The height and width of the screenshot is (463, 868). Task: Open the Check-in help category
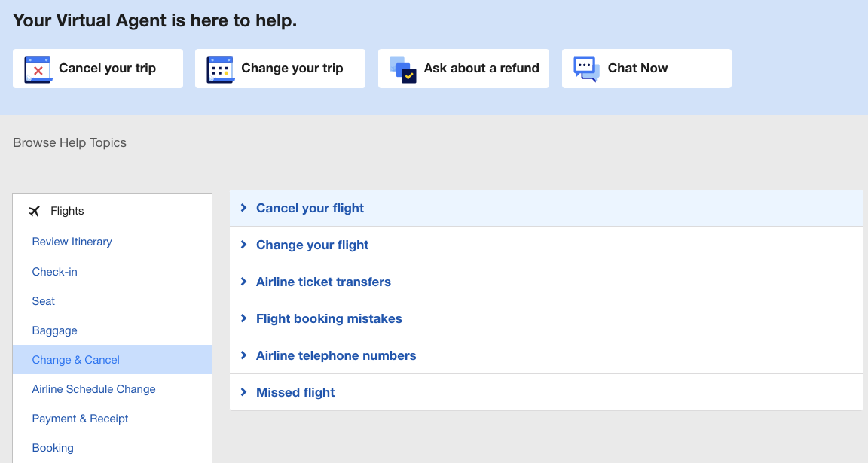tap(54, 272)
